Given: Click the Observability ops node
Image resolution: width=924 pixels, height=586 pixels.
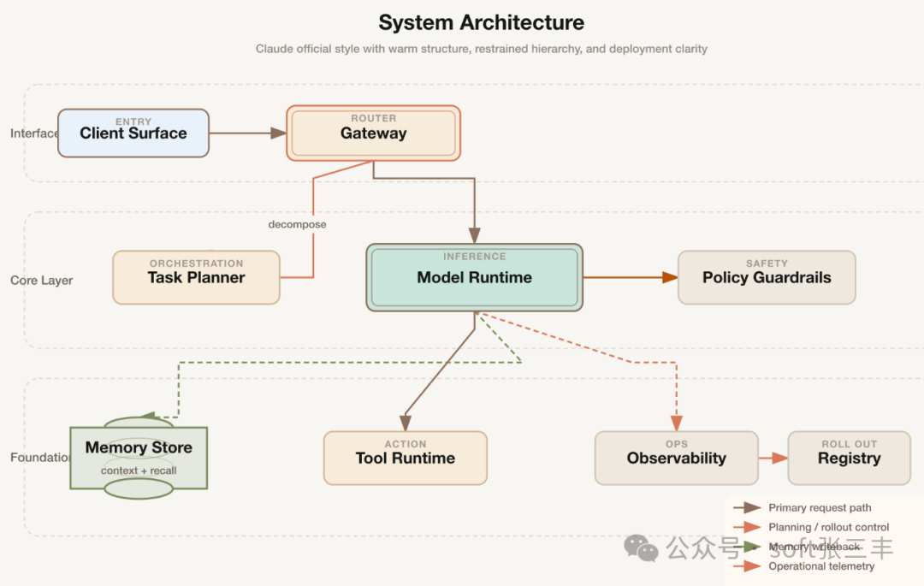Looking at the screenshot, I should pos(677,459).
